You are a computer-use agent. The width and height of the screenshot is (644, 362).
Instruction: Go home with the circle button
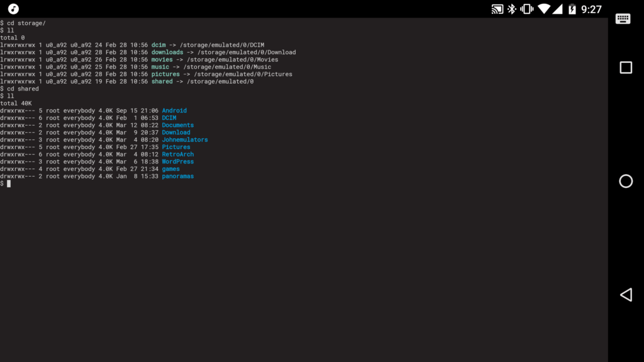point(626,181)
